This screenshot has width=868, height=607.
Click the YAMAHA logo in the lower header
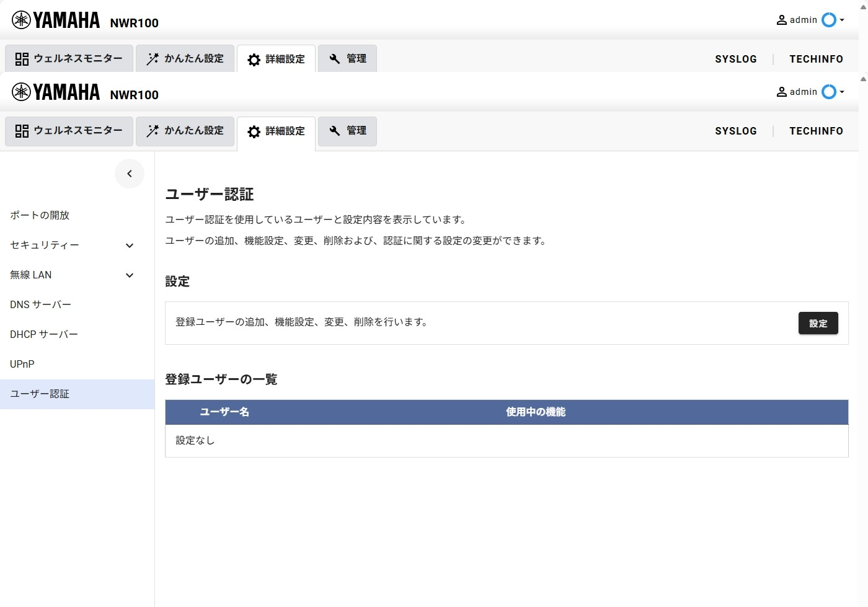(x=56, y=92)
